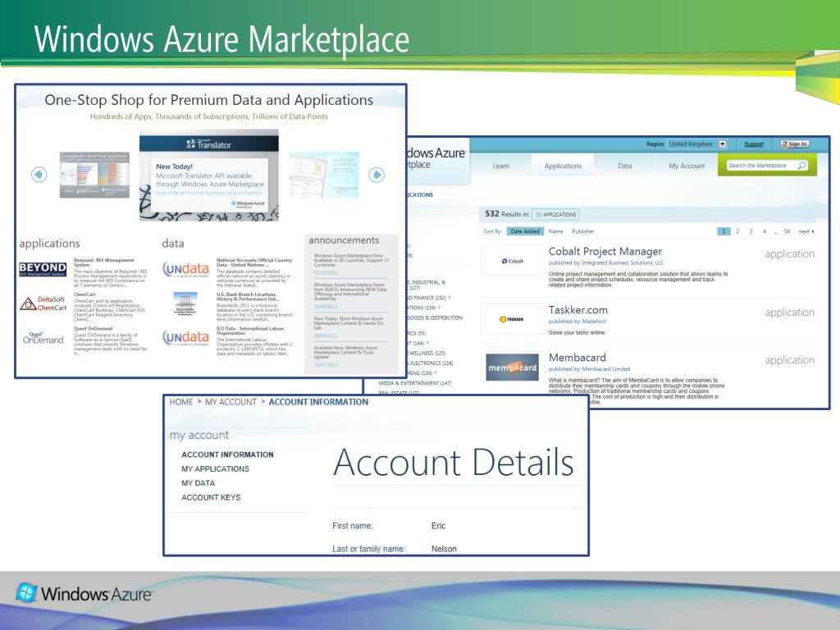Select MY APPLICATIONS in my account menu

click(x=215, y=468)
